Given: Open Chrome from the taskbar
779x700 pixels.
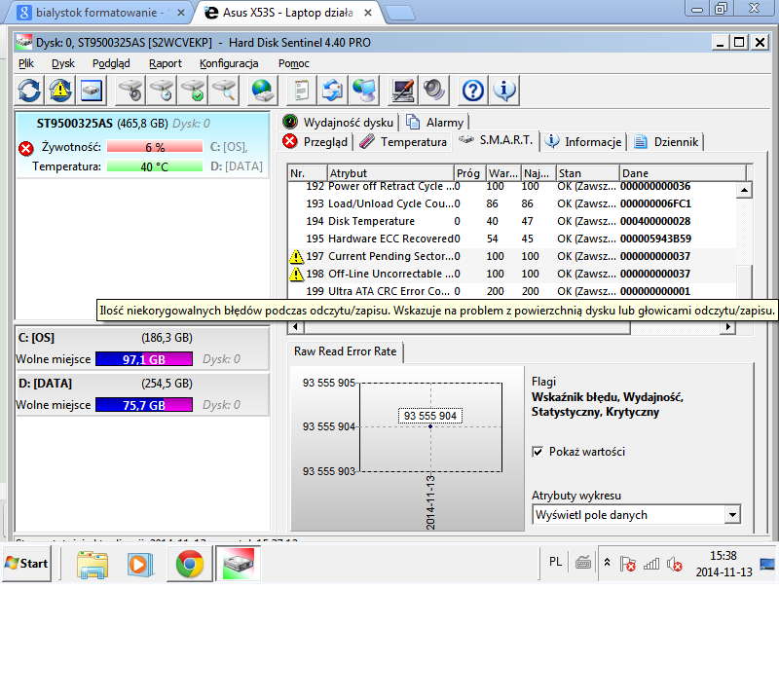Looking at the screenshot, I should [189, 565].
